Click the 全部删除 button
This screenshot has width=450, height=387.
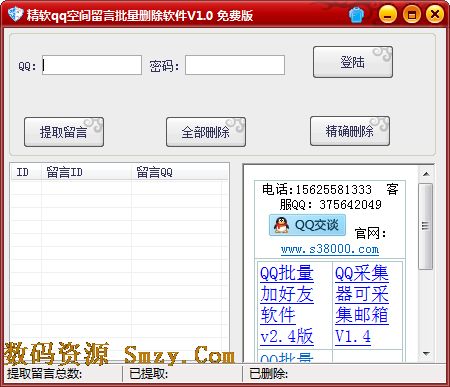pyautogui.click(x=206, y=132)
